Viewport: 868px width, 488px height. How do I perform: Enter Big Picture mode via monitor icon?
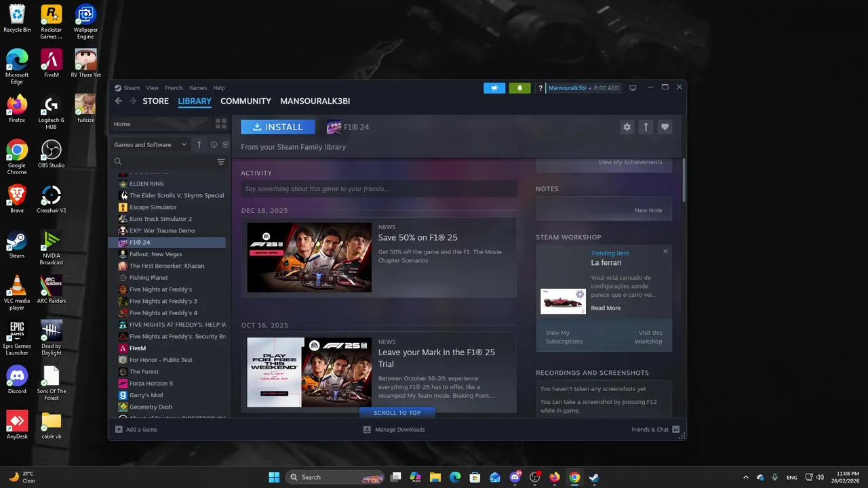tap(633, 88)
